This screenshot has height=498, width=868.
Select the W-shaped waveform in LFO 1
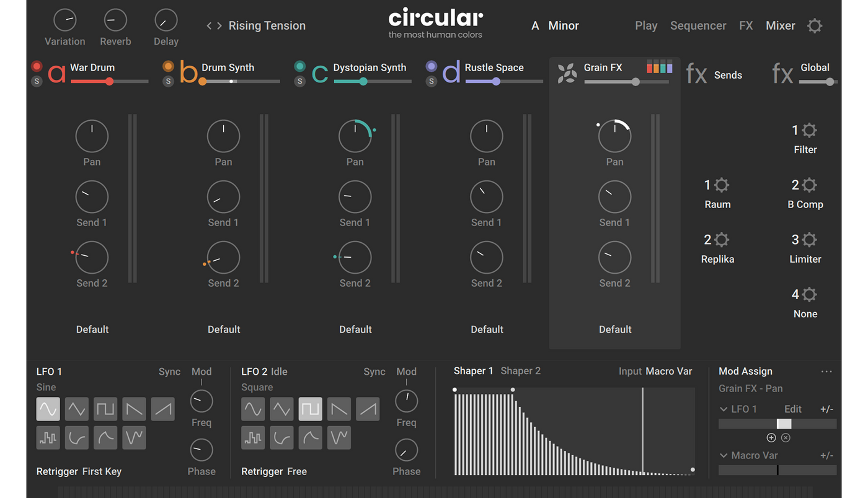coord(134,438)
